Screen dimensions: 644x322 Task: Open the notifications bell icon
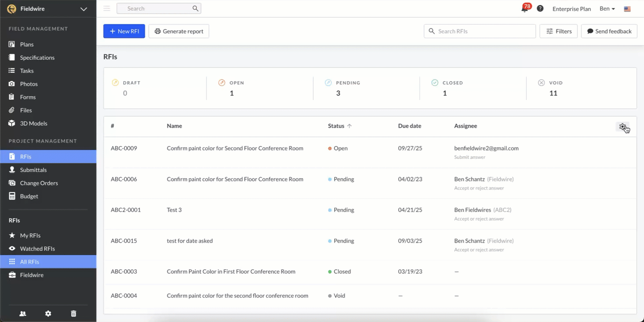(x=524, y=9)
